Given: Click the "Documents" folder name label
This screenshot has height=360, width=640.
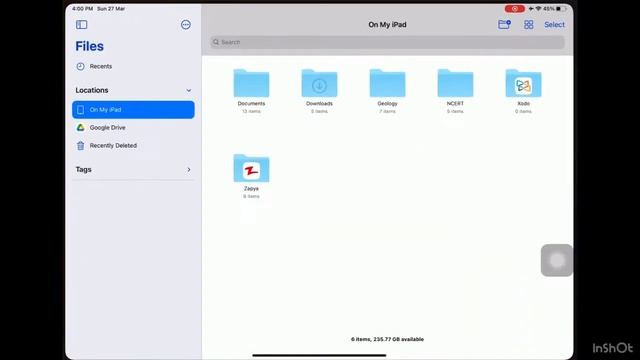Looking at the screenshot, I should tap(251, 104).
